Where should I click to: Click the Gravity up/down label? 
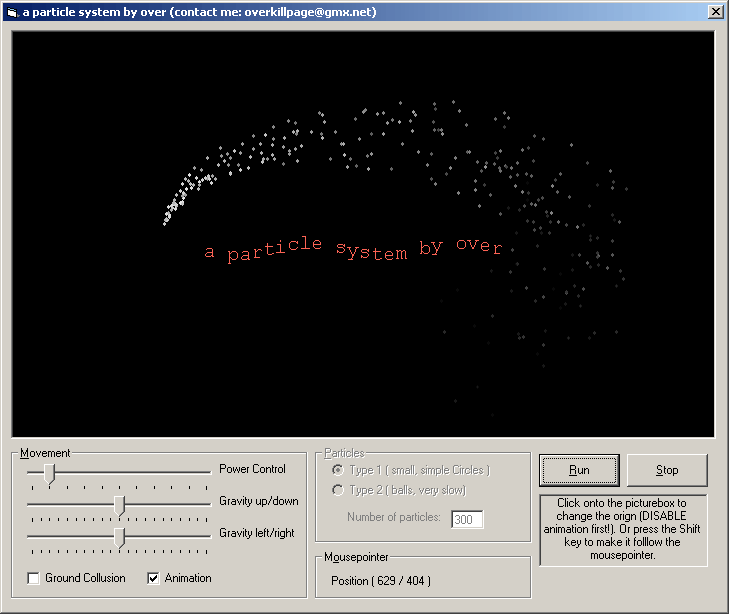click(x=258, y=501)
